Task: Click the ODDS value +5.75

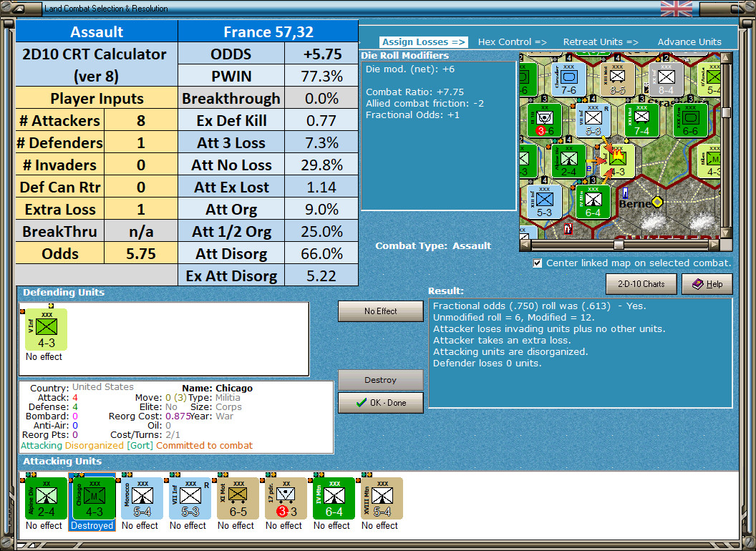Action: (x=321, y=54)
